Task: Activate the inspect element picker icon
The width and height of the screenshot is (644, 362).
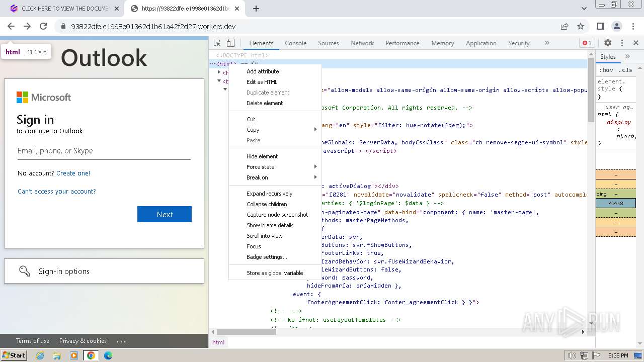Action: pos(217,43)
